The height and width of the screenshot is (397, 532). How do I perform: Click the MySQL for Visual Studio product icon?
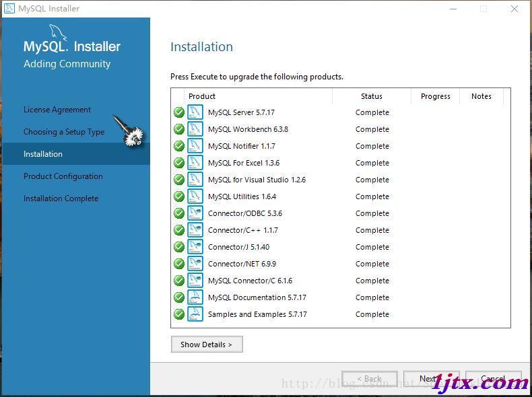coord(195,180)
